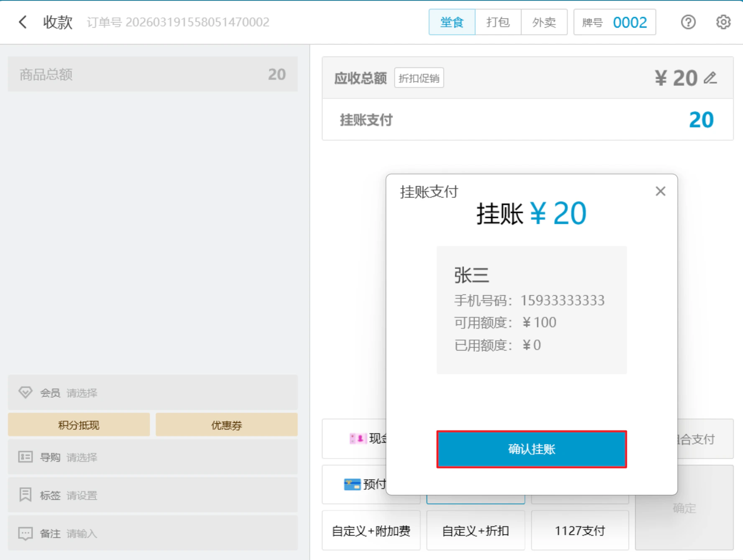
Task: Select the 1127支付 payment method
Action: pyautogui.click(x=580, y=530)
